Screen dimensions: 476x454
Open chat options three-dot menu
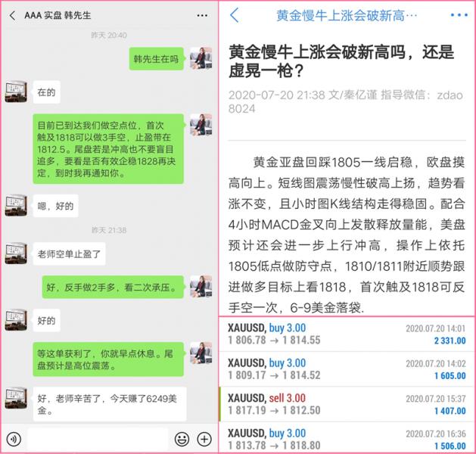pos(202,15)
